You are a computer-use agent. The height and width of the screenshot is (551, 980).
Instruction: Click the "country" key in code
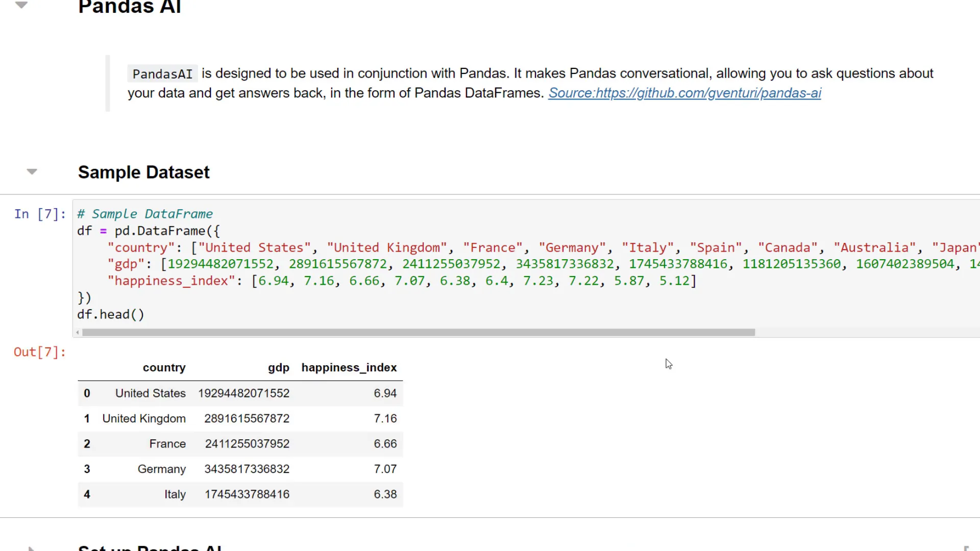[x=141, y=248]
